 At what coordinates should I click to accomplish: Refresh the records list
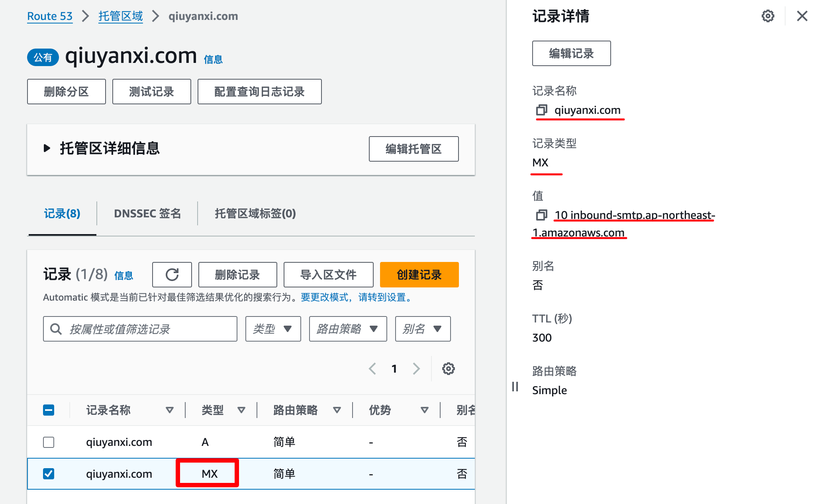(172, 275)
